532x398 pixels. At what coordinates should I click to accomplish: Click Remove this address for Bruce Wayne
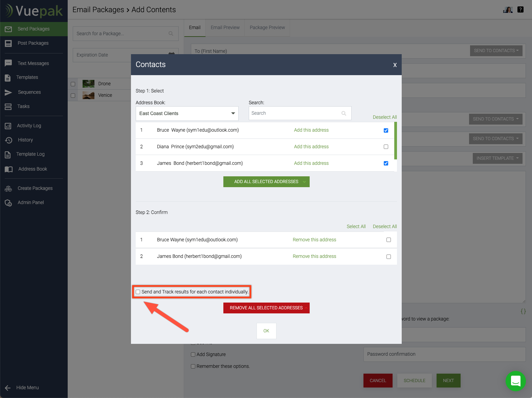pos(314,240)
